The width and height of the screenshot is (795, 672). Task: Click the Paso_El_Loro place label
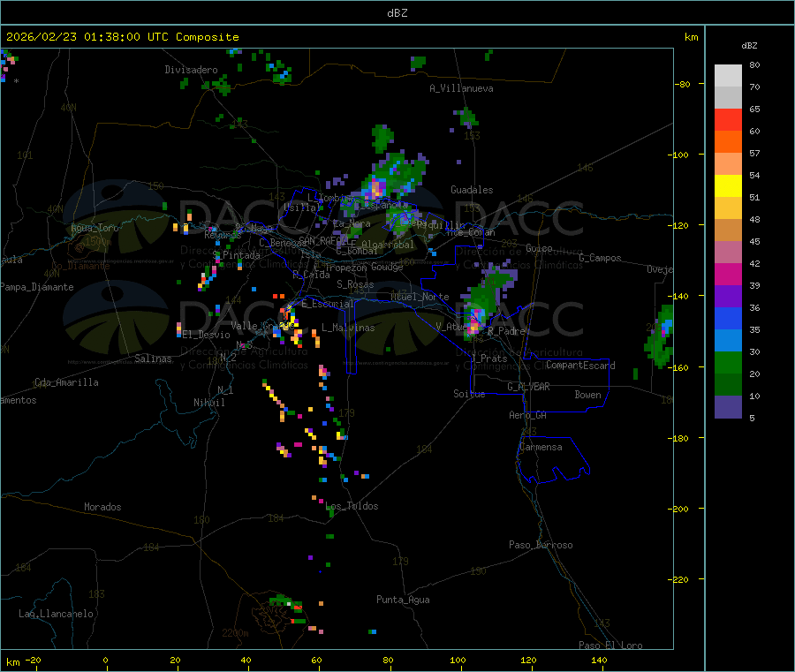point(611,646)
